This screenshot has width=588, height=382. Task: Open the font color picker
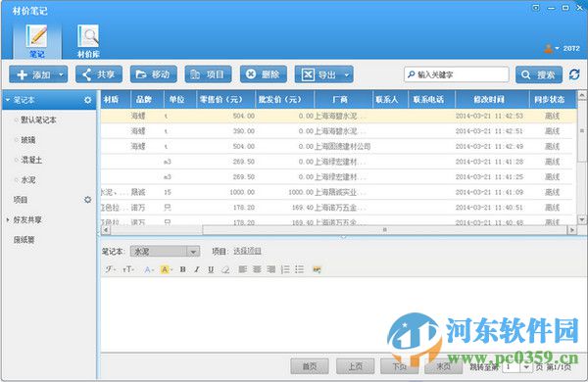(149, 269)
